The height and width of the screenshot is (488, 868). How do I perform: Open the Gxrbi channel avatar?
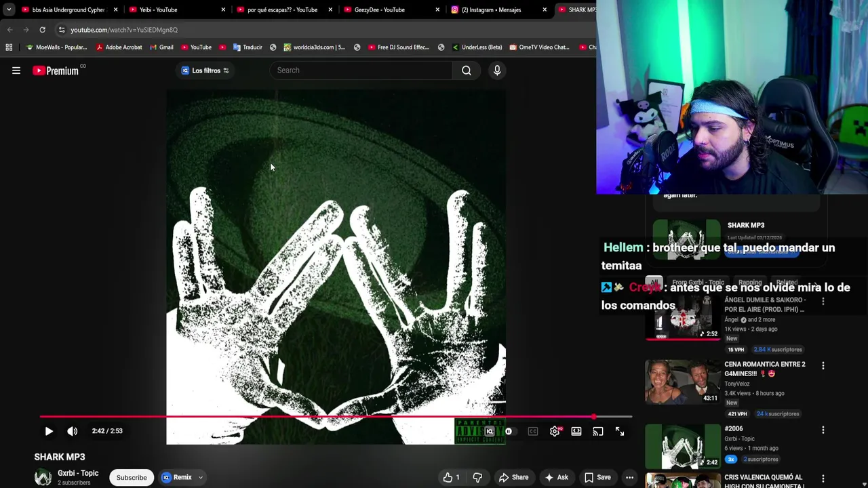(x=43, y=478)
